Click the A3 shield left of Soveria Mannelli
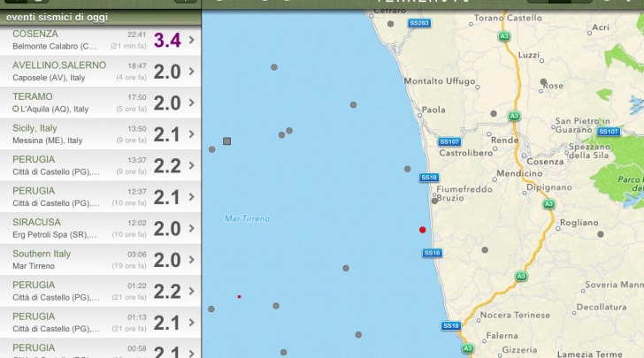Screen dimensions: 644x358 521,277
